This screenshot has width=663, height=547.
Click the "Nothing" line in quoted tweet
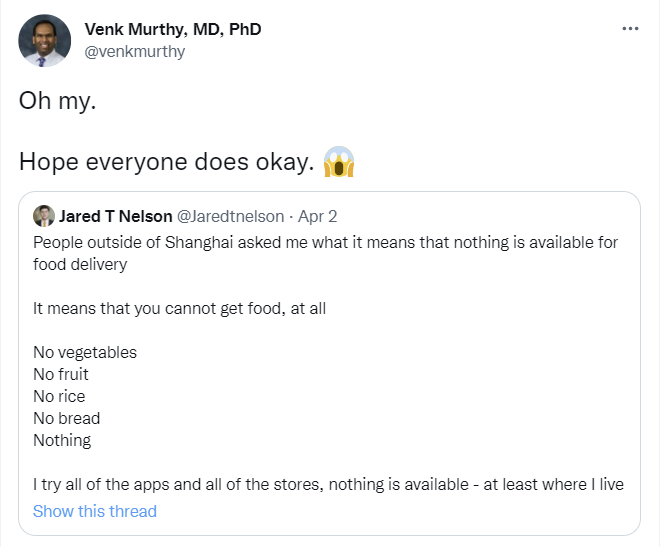pyautogui.click(x=62, y=440)
